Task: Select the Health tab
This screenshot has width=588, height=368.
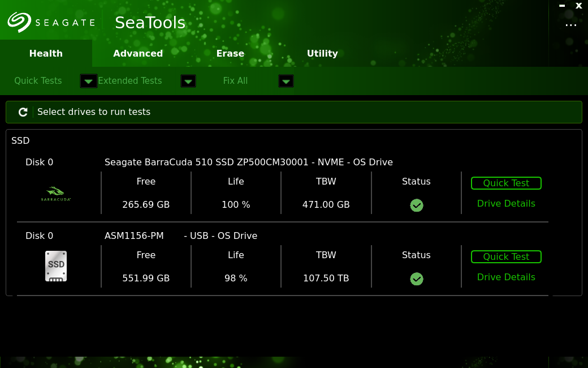Action: [46, 54]
